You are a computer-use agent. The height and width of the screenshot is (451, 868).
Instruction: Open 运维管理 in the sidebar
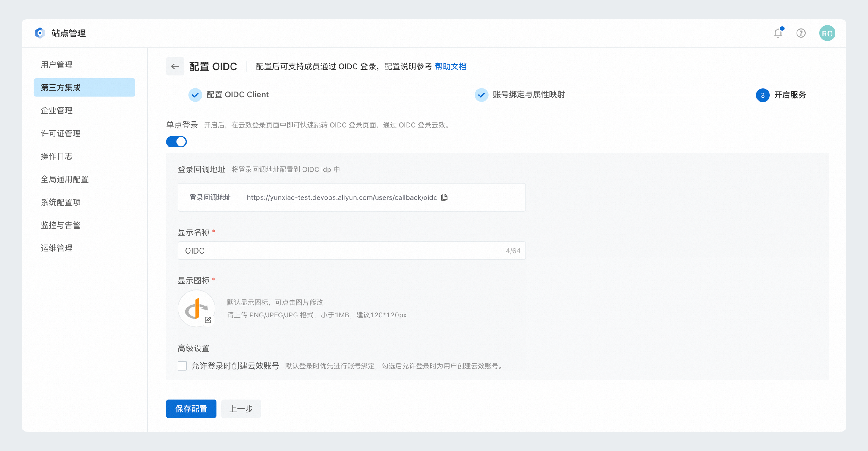84,248
